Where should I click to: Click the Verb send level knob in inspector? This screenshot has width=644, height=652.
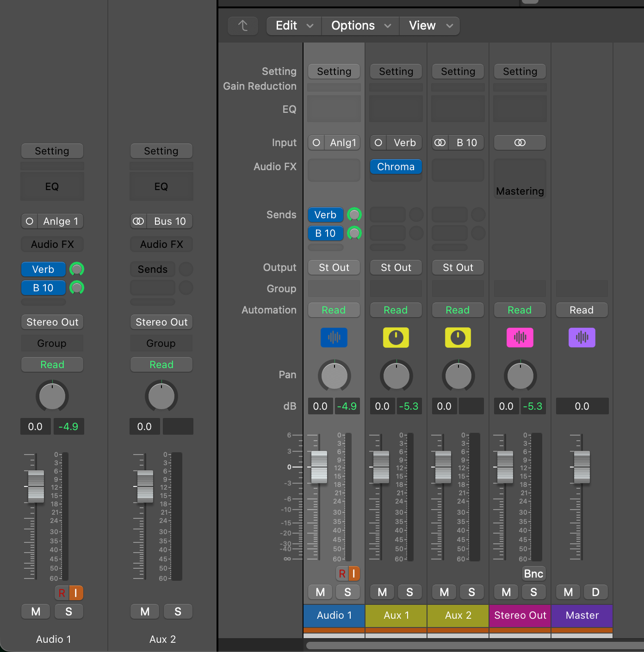[x=77, y=269]
